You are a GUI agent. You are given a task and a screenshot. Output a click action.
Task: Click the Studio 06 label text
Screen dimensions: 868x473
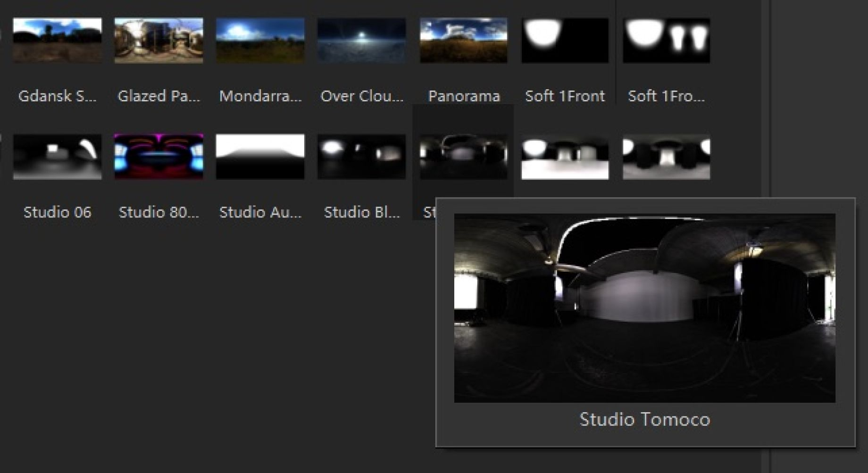[x=57, y=212]
